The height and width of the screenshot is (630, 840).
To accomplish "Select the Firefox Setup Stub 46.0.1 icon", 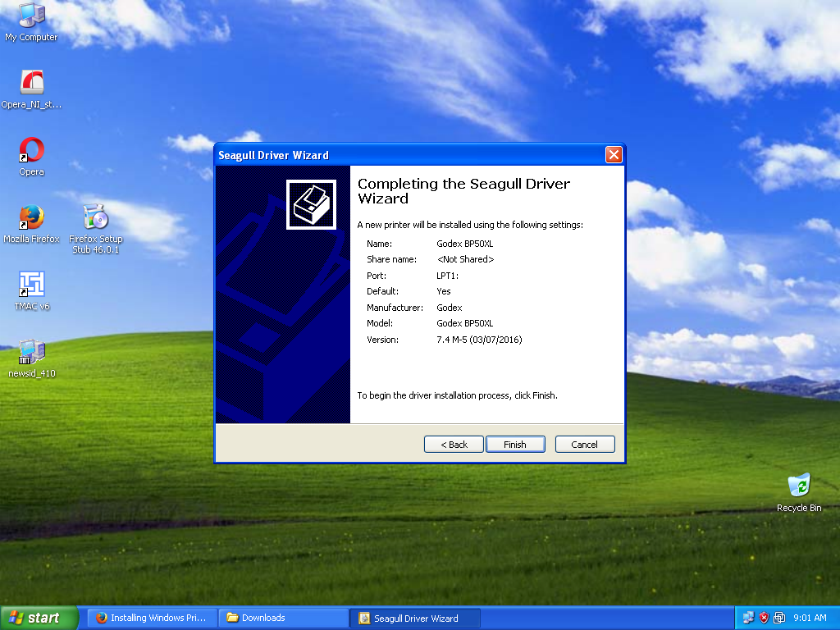I will point(96,229).
